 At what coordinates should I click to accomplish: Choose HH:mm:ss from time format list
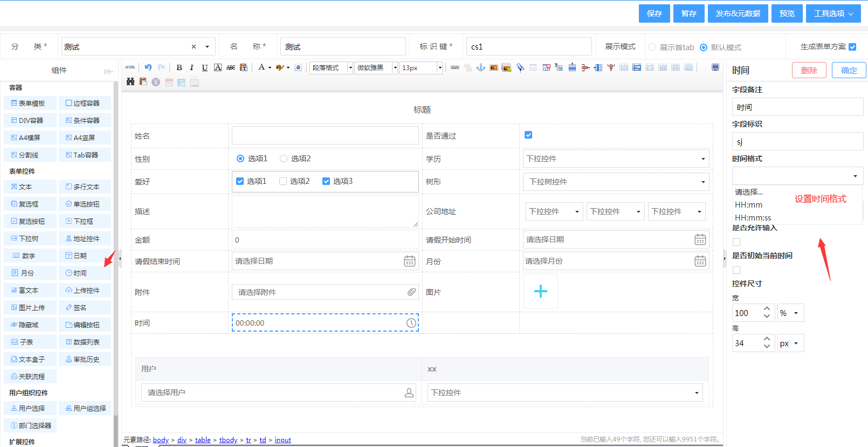pos(753,218)
